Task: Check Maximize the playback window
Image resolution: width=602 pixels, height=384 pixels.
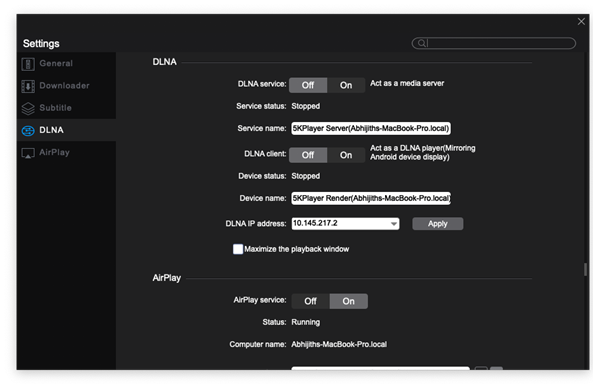Action: coord(238,249)
